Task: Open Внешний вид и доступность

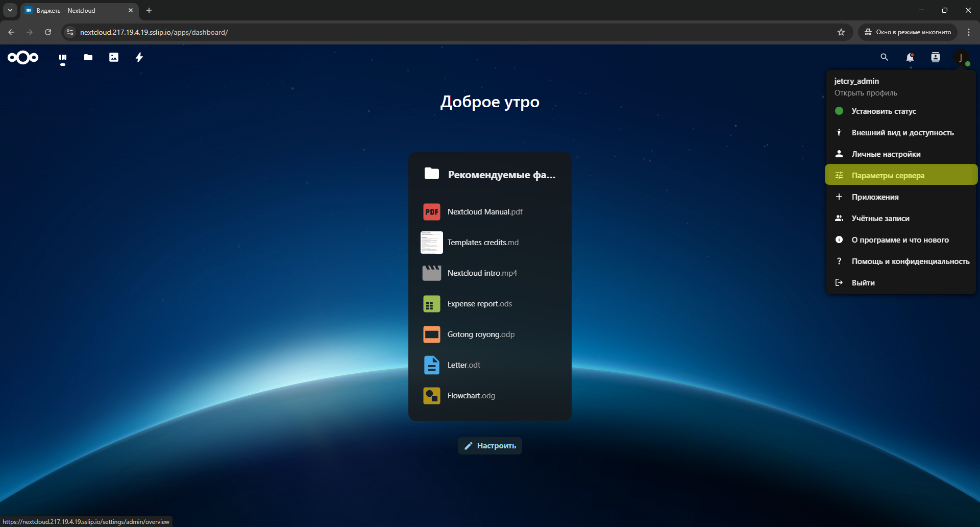Action: (901, 133)
